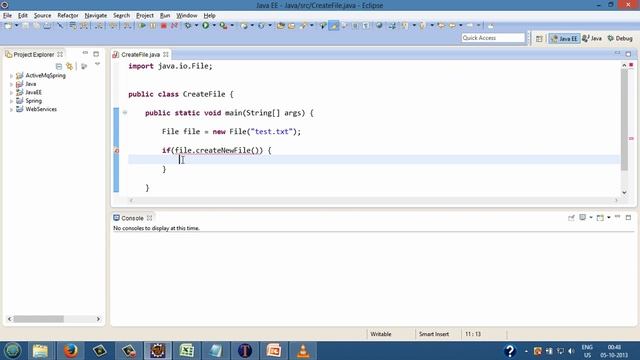The image size is (640, 360).
Task: Click the red Terminate toolbar icon
Action: [164, 25]
